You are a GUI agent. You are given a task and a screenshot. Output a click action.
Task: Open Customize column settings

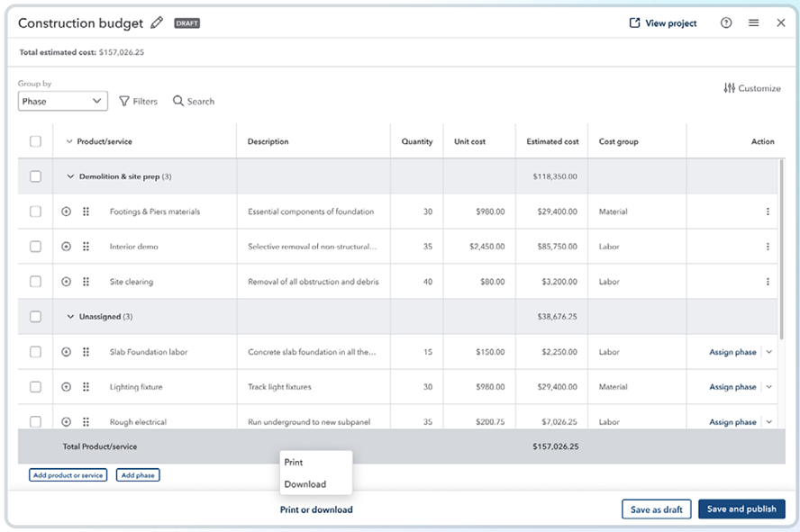tap(752, 88)
